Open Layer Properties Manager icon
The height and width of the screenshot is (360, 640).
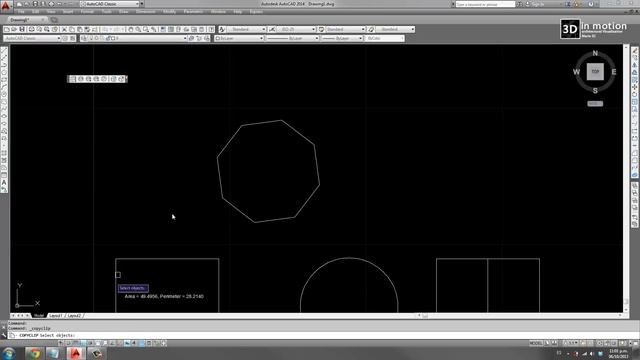[x=84, y=38]
